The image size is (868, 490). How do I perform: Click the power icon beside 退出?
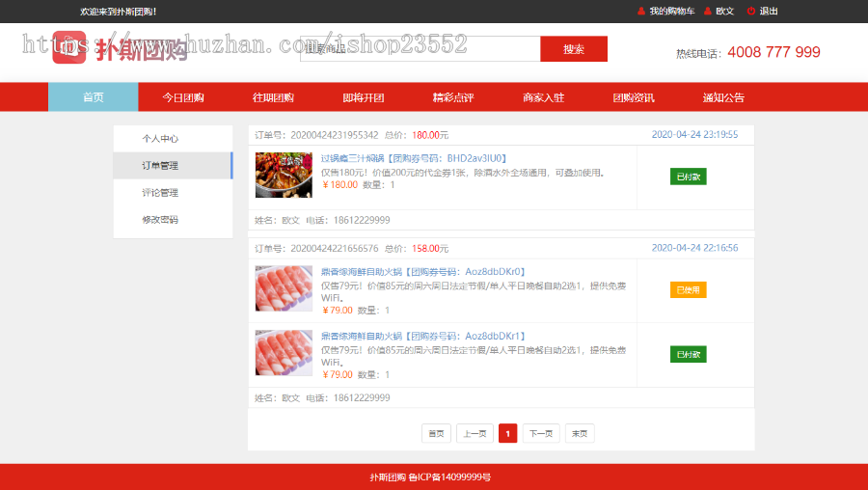pos(751,11)
